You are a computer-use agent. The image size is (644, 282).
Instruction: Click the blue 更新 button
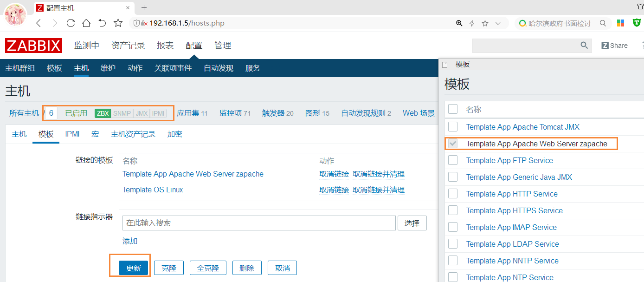133,268
